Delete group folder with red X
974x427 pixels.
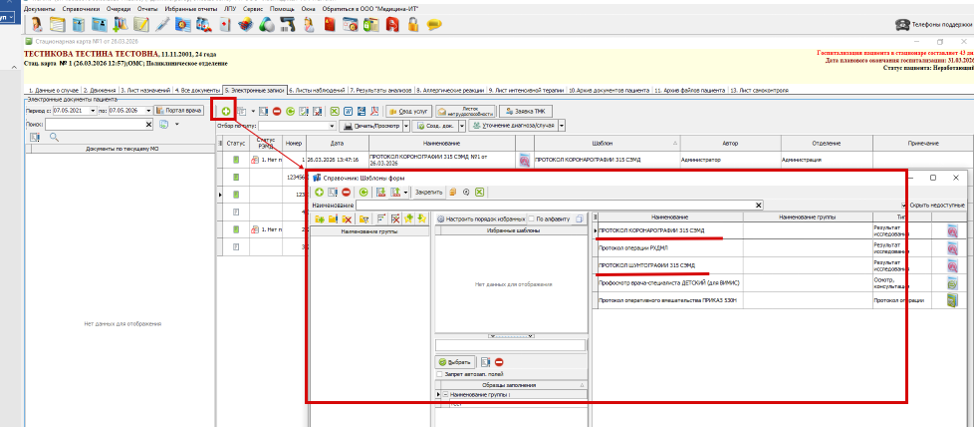(x=347, y=219)
